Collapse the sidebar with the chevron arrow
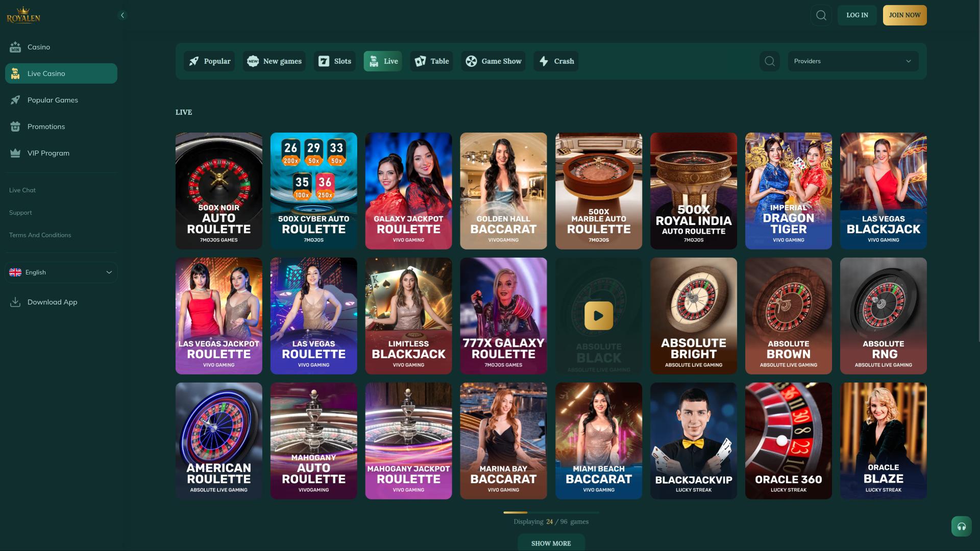 tap(122, 15)
